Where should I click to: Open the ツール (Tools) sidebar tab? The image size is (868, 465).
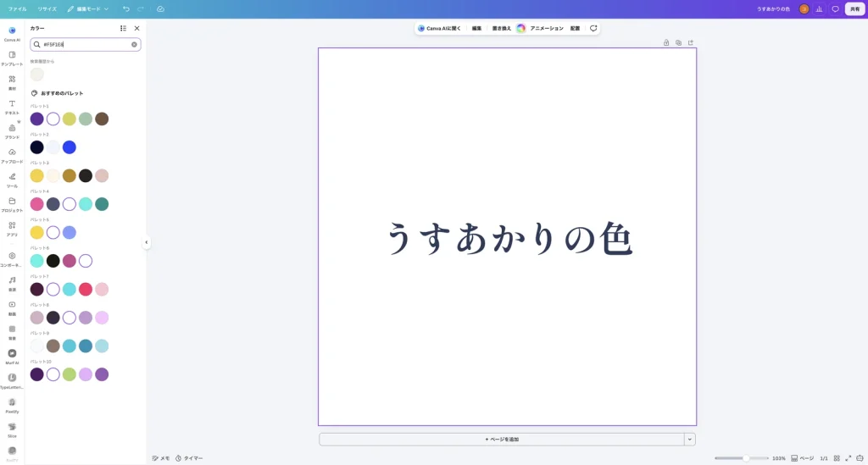coord(12,180)
